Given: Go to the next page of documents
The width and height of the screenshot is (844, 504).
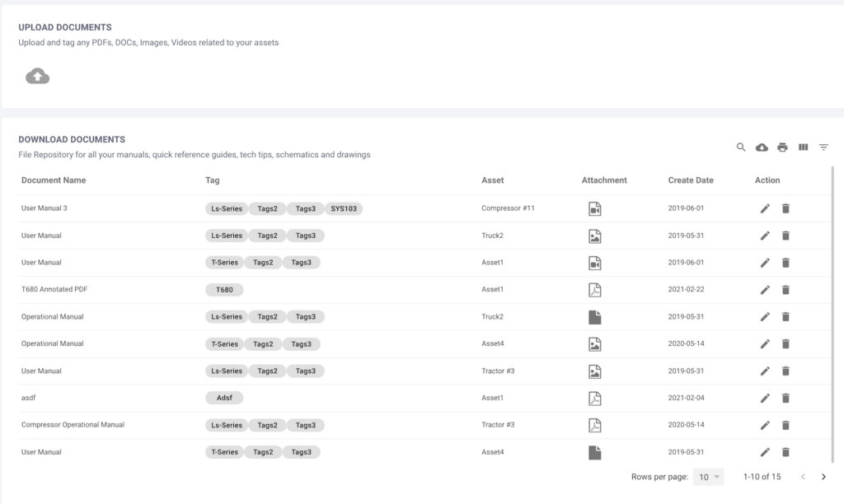Looking at the screenshot, I should click(823, 477).
